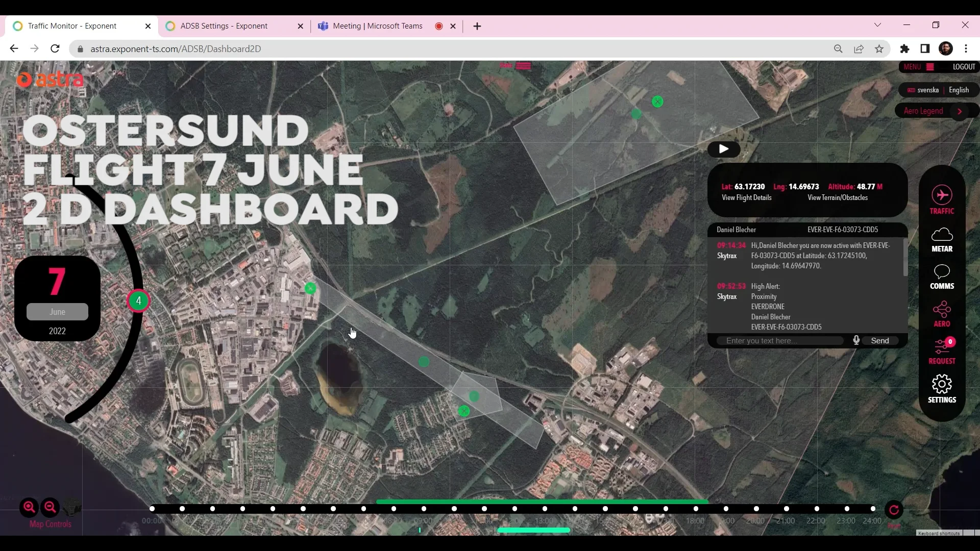Switch dashboard language to svenska

tap(927, 90)
